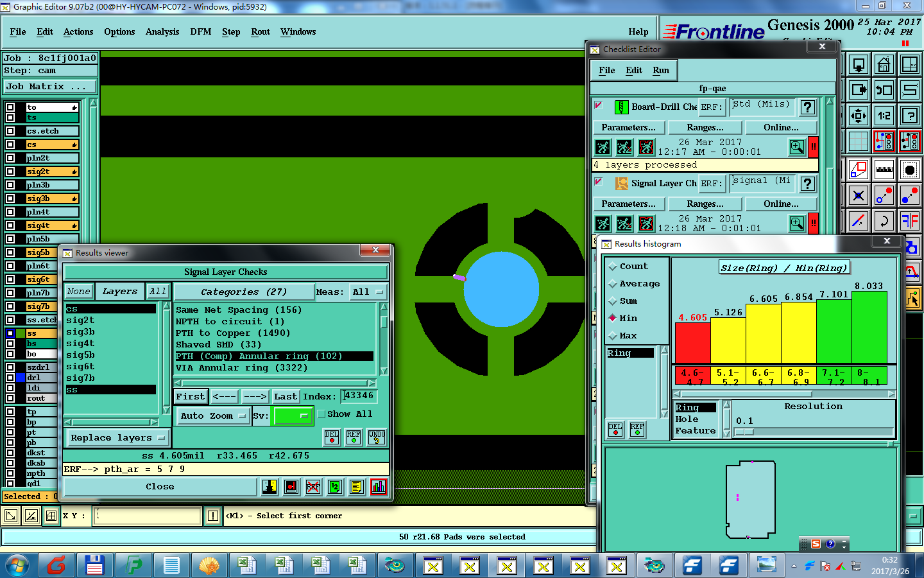
Task: Select Hole in the histogram list
Action: tap(687, 419)
